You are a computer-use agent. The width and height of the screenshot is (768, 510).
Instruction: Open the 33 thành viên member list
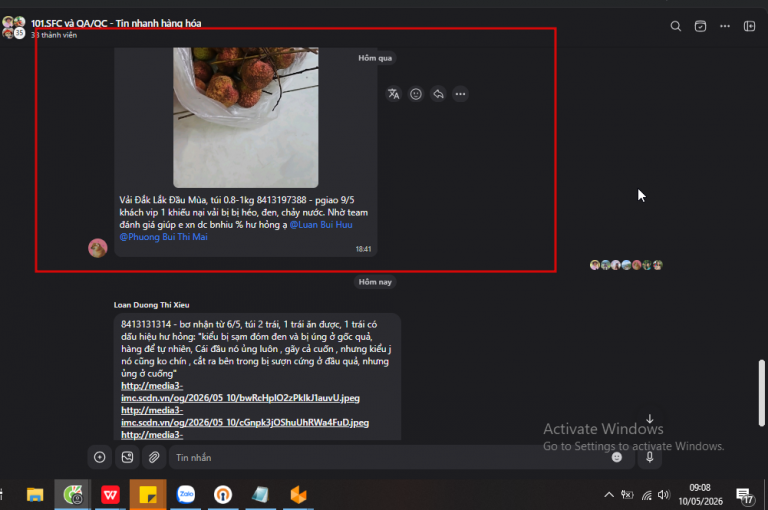[x=54, y=35]
